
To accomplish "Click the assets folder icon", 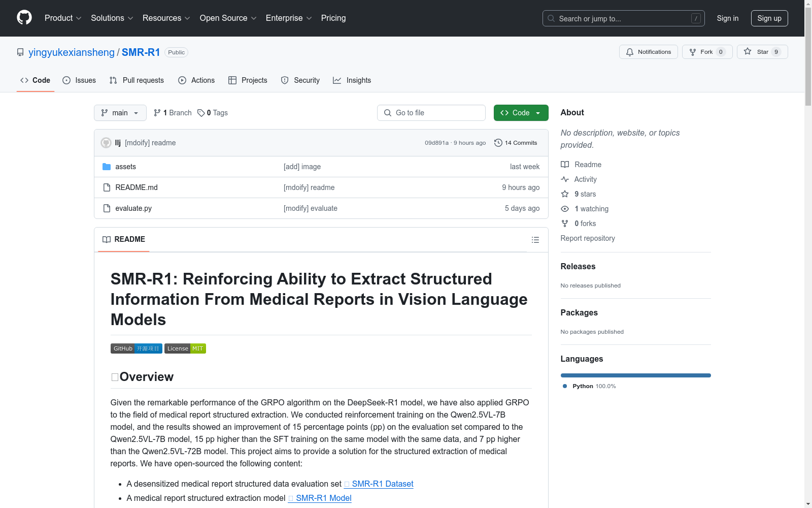I will tap(107, 167).
